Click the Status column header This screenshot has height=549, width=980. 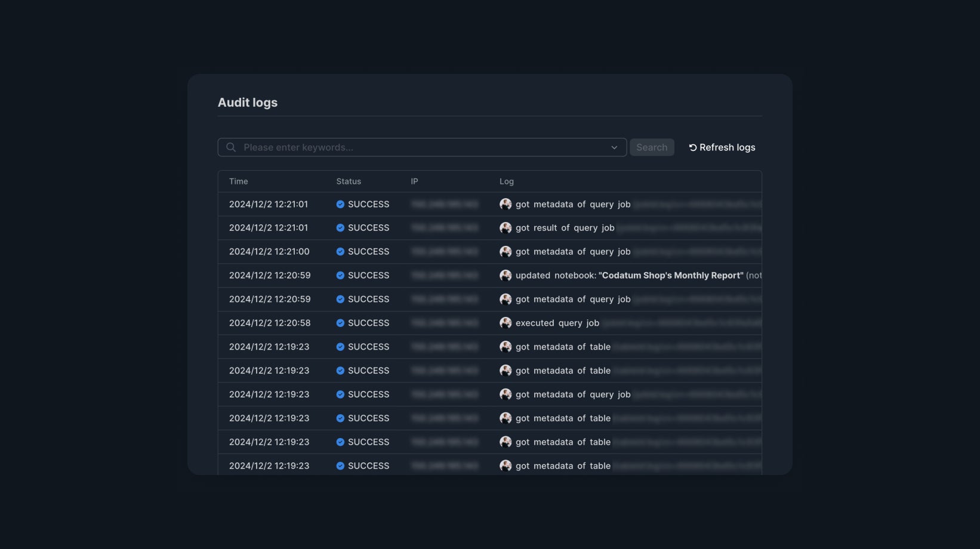pyautogui.click(x=349, y=181)
